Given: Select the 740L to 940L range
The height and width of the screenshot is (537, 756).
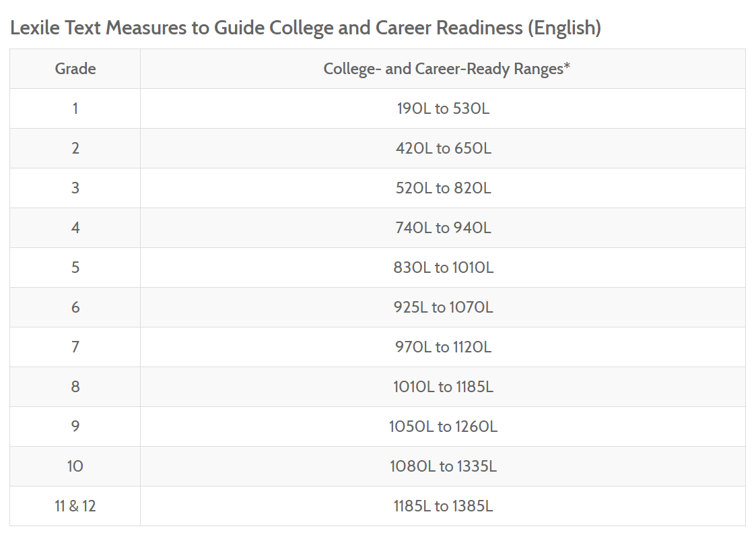Looking at the screenshot, I should 443,228.
